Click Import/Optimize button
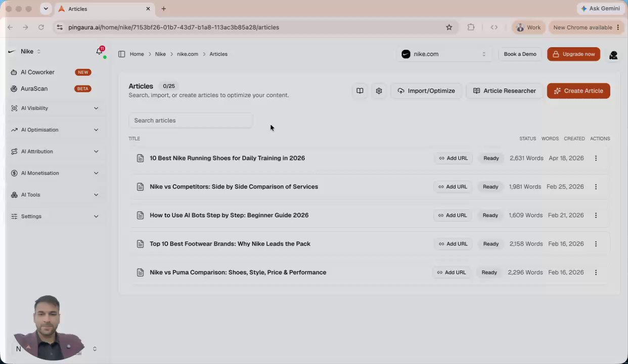The width and height of the screenshot is (628, 364). (x=426, y=91)
